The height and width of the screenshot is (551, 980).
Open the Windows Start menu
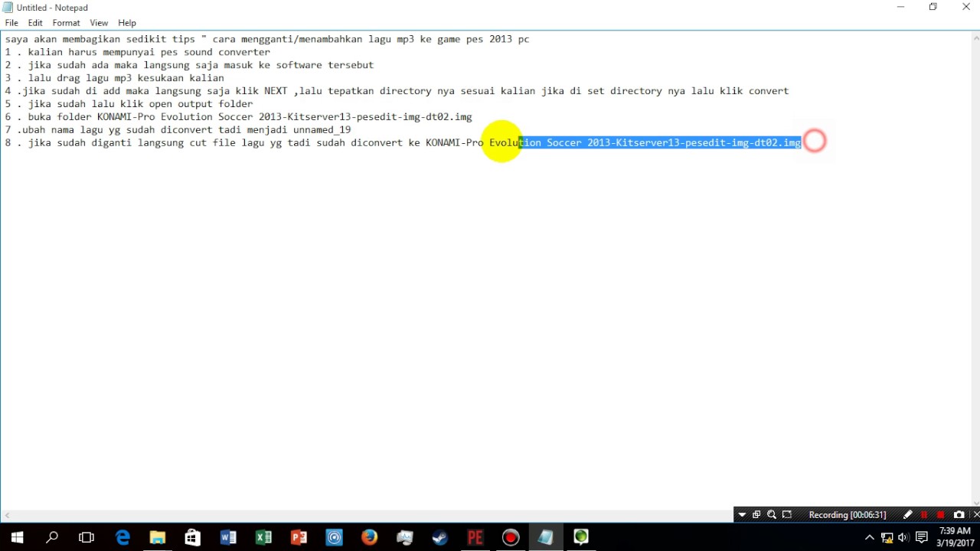[x=17, y=537]
